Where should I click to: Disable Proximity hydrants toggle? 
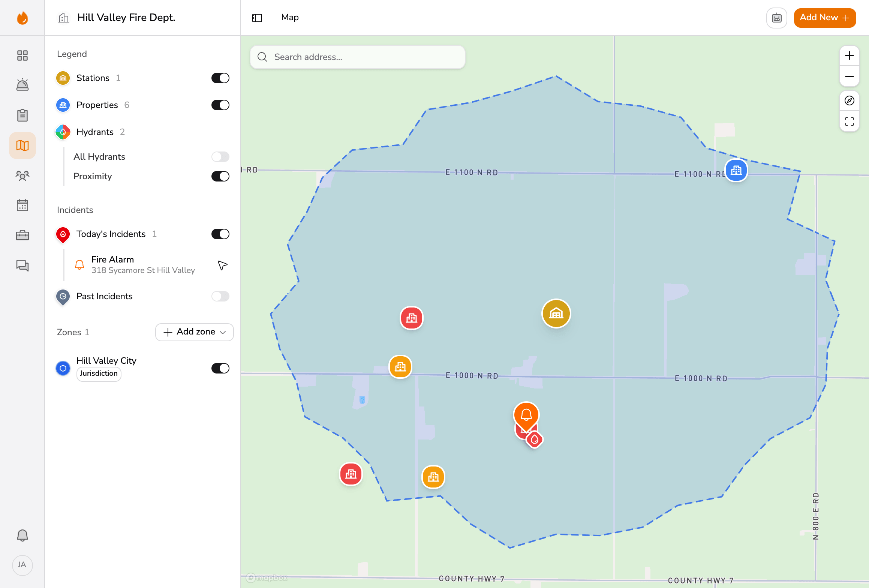pos(220,176)
